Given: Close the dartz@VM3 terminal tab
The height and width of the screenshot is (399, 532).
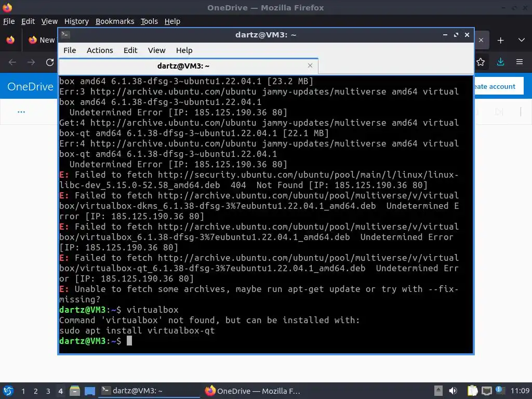Looking at the screenshot, I should tap(310, 65).
